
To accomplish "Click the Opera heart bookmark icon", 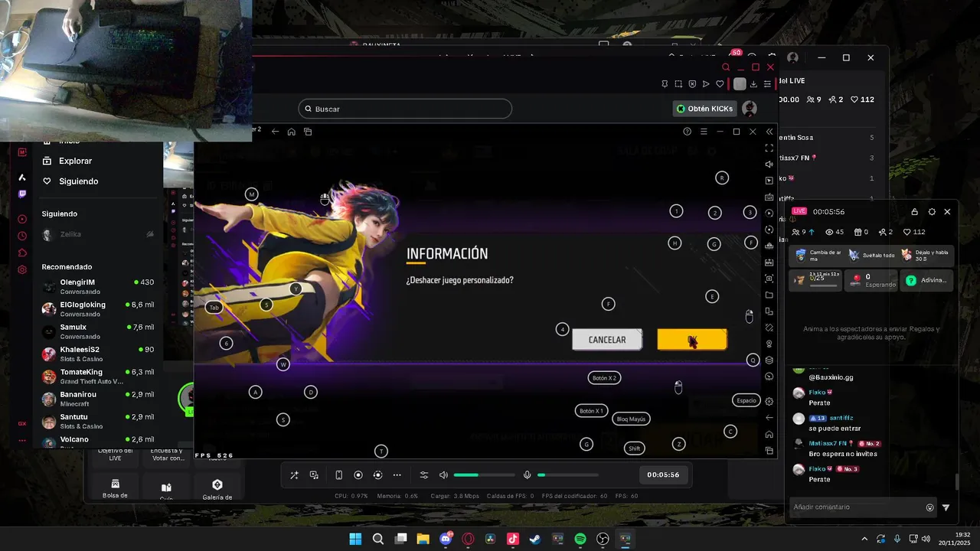I will pos(720,84).
